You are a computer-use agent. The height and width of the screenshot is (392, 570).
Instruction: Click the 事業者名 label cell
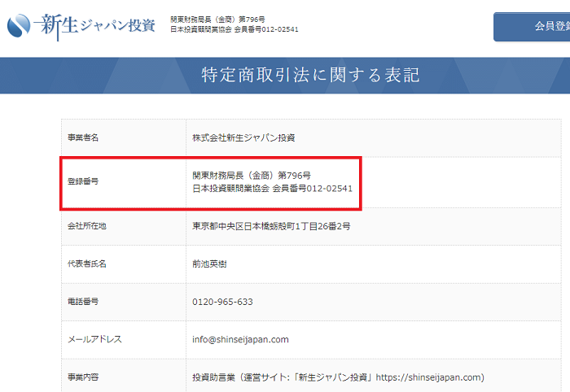(124, 138)
